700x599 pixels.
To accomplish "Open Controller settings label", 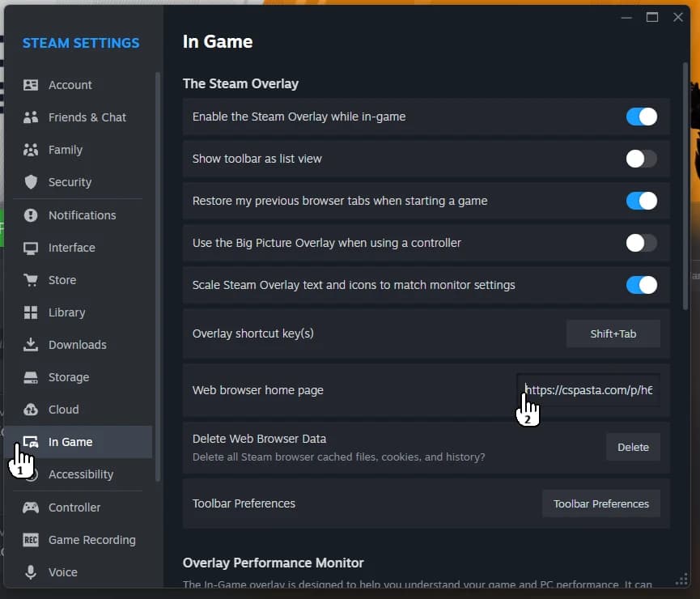I will [x=74, y=508].
